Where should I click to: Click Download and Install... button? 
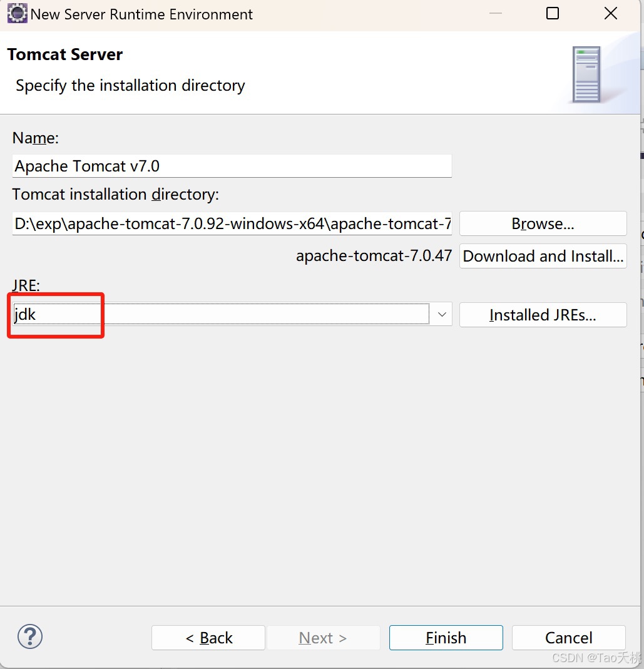click(x=543, y=256)
